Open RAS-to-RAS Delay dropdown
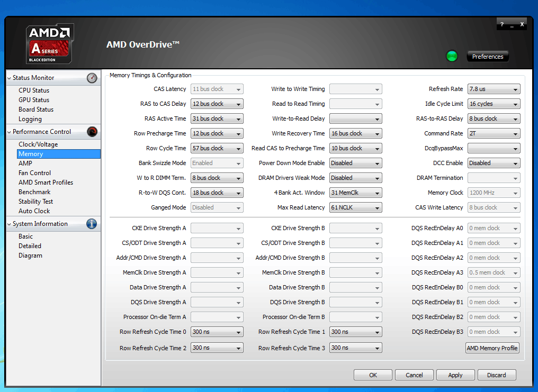Screen dimensions: 538x392 click(494, 118)
